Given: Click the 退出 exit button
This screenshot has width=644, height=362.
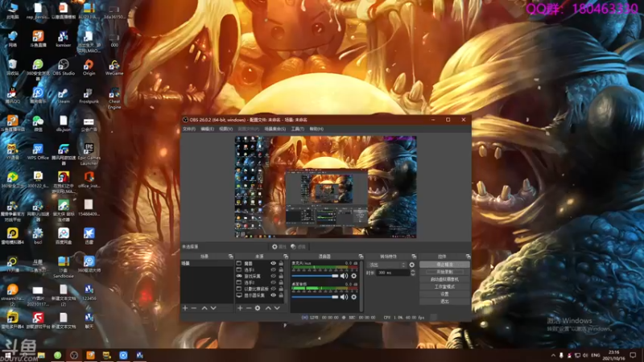Looking at the screenshot, I should (444, 302).
